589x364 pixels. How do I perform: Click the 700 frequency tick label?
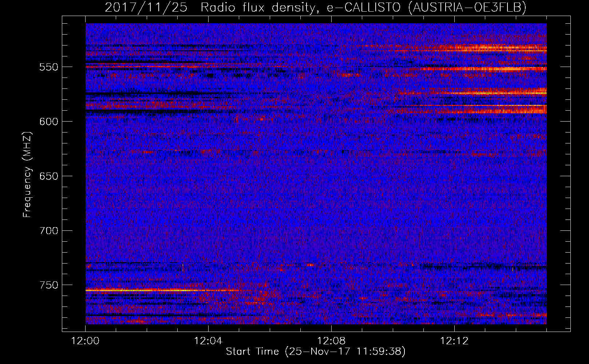coord(49,231)
